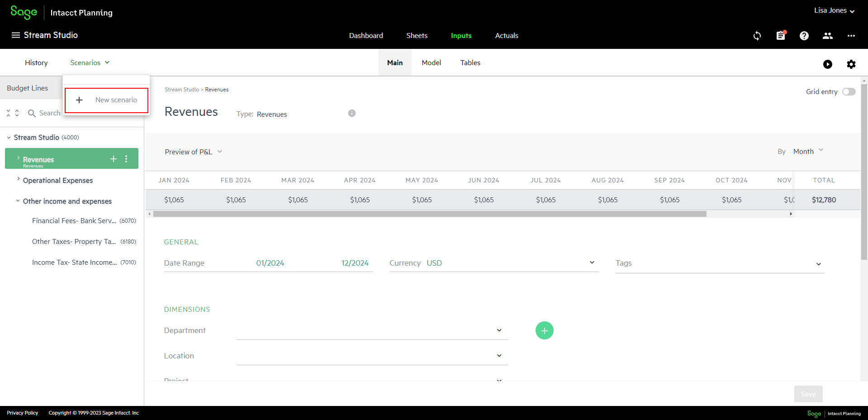Open the Scenarios dropdown

pos(90,63)
